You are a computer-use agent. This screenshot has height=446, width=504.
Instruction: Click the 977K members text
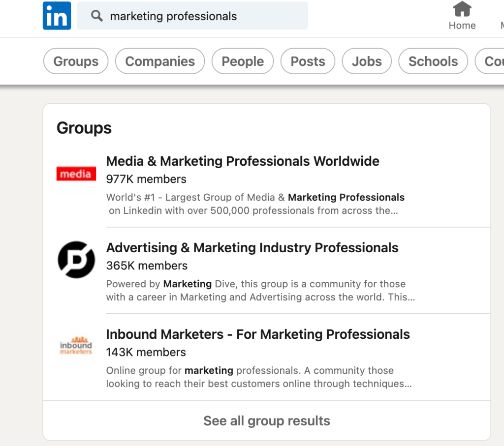(146, 179)
